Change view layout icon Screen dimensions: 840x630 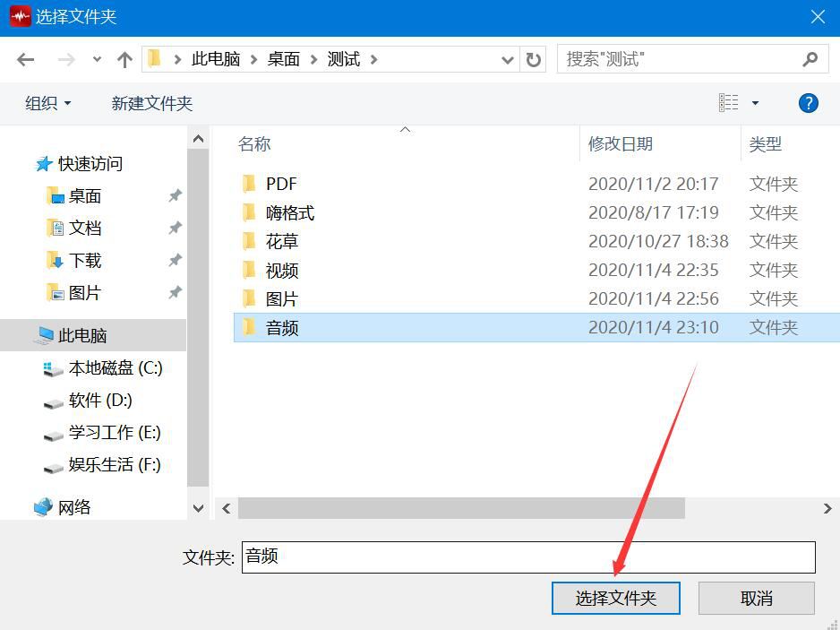tap(728, 102)
